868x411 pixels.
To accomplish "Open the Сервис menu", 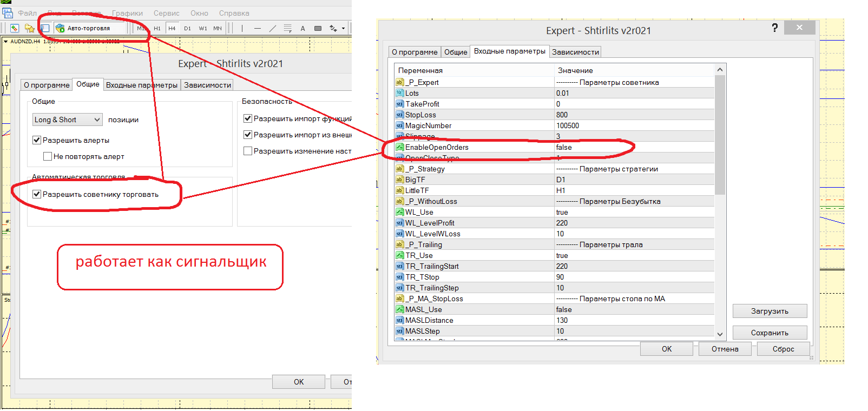I will (167, 13).
